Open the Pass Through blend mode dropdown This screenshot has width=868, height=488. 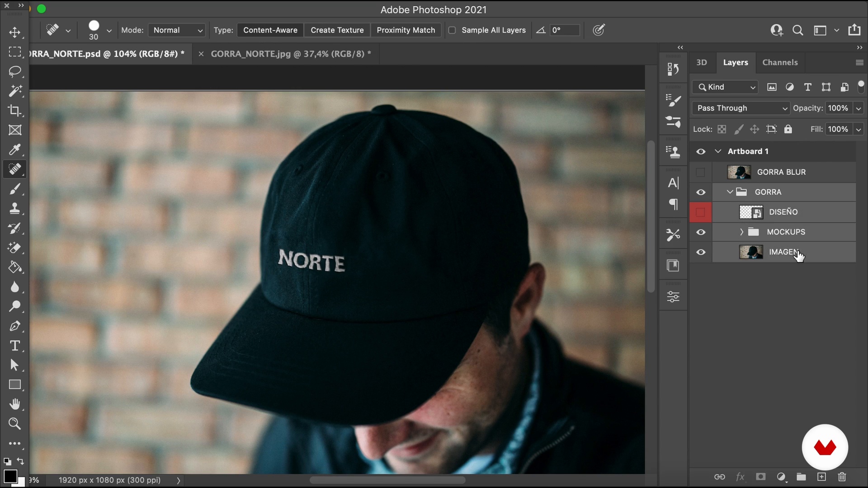[x=741, y=108]
